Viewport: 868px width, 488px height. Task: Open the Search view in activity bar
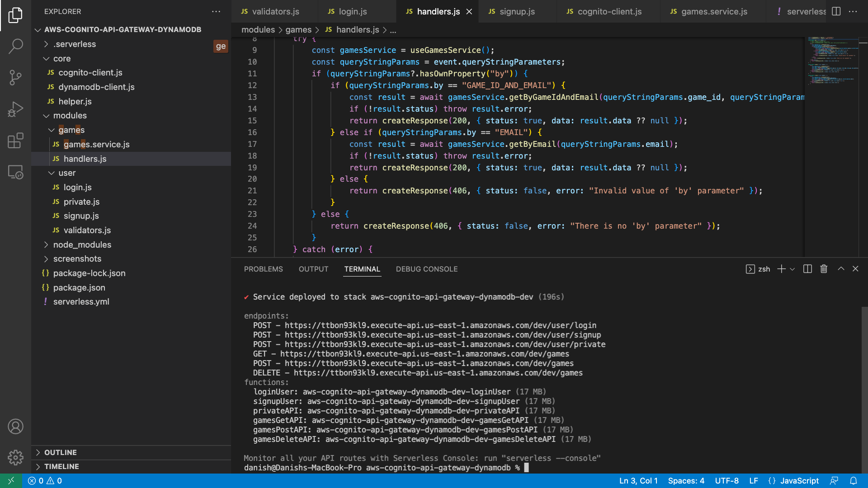point(15,46)
